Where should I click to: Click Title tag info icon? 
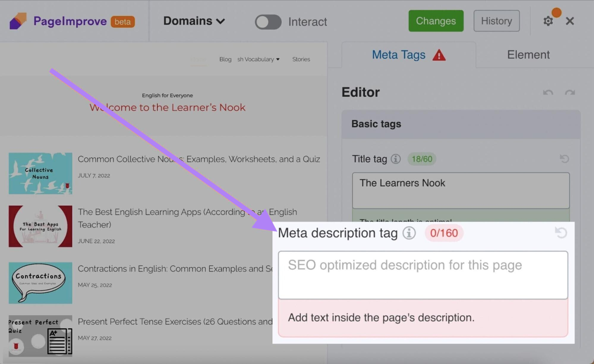[396, 159]
